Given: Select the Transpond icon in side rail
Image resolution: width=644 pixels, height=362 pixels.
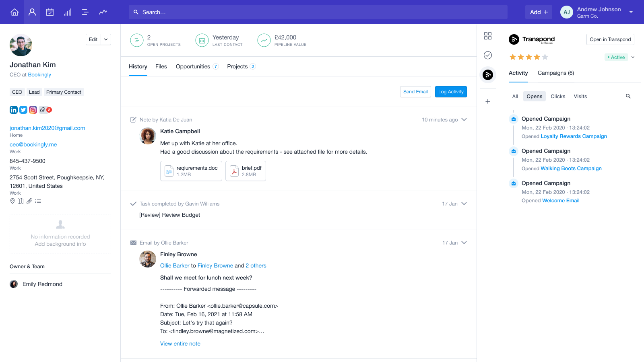Looking at the screenshot, I should (487, 74).
